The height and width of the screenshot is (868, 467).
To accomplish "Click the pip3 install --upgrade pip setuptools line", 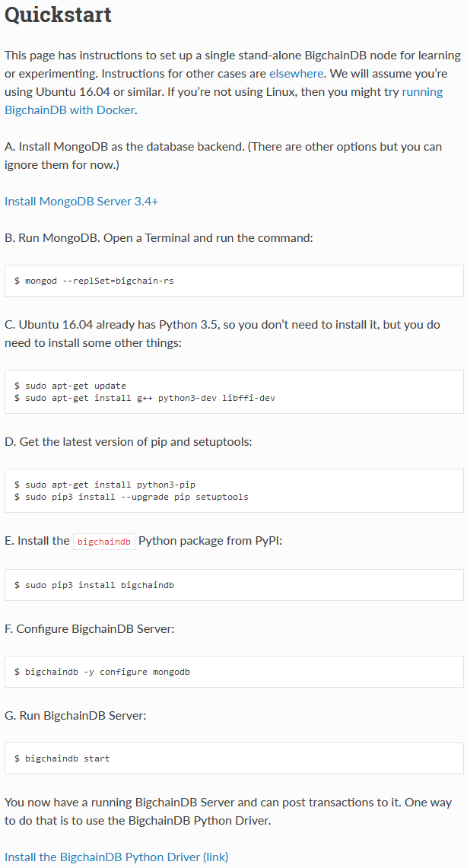I will point(132,497).
